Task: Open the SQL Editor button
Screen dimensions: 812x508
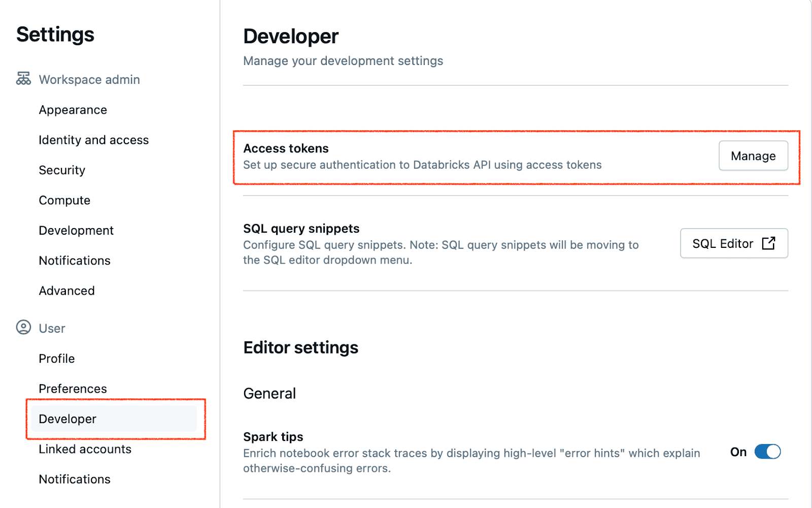Action: [734, 243]
